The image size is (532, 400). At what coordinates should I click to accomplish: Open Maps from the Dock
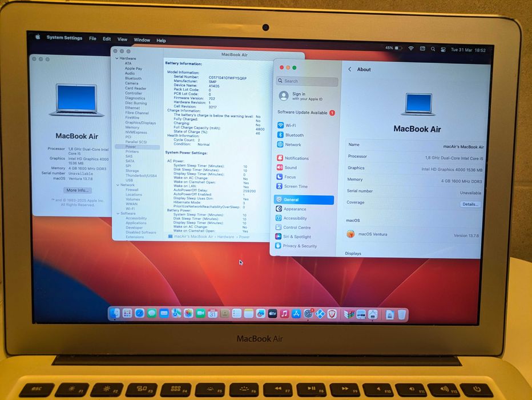[x=176, y=313]
